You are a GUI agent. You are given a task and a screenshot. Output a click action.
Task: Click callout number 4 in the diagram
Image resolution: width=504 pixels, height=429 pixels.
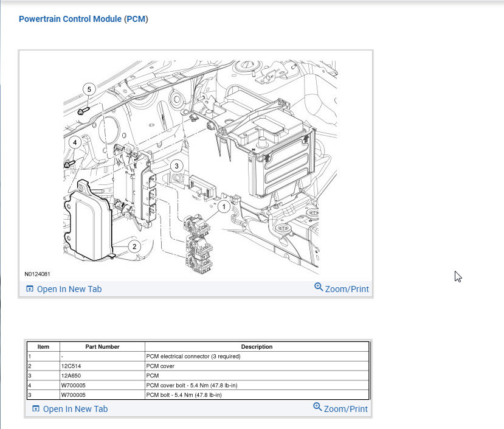point(75,142)
